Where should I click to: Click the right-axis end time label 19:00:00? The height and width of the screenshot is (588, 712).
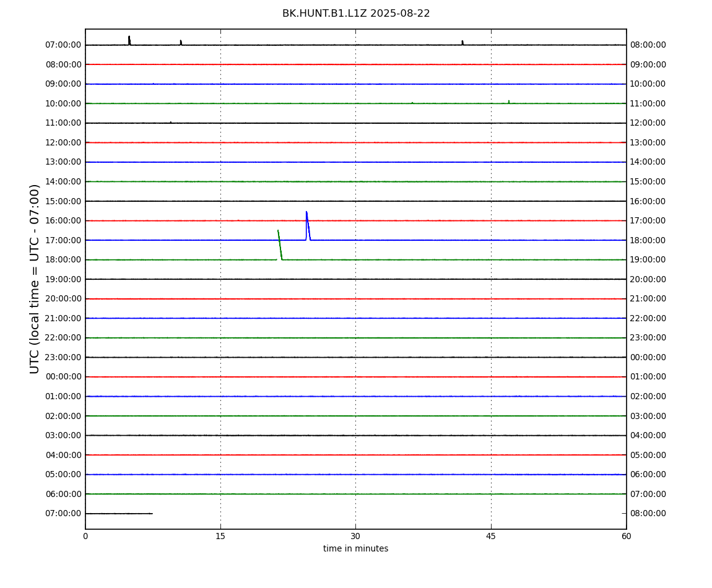click(648, 260)
